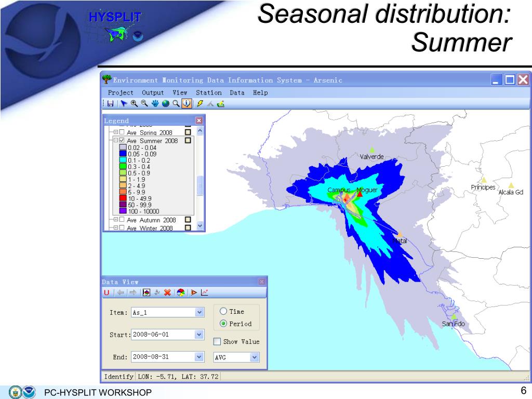Click the back arrow in Data View toolbar
This screenshot has width=532, height=399.
tap(121, 292)
